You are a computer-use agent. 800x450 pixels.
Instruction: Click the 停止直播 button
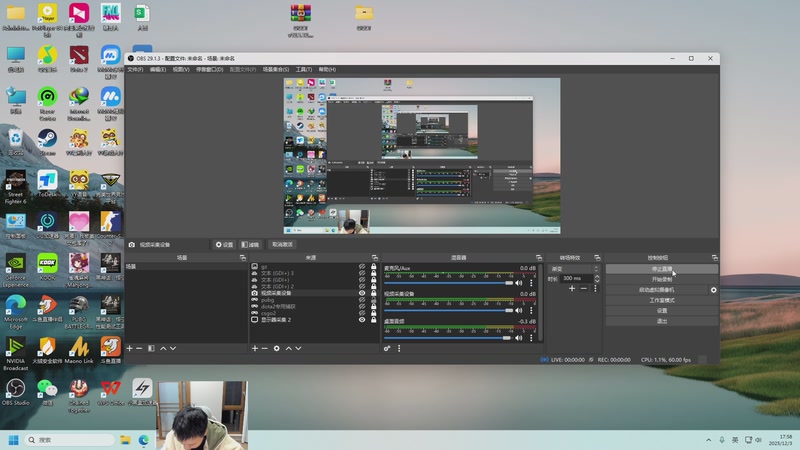coord(662,269)
